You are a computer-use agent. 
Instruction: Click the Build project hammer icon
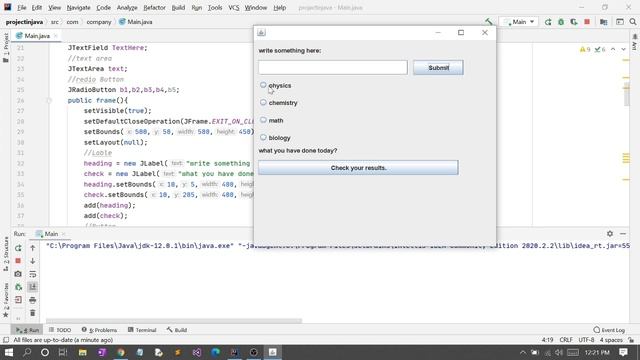tap(489, 22)
